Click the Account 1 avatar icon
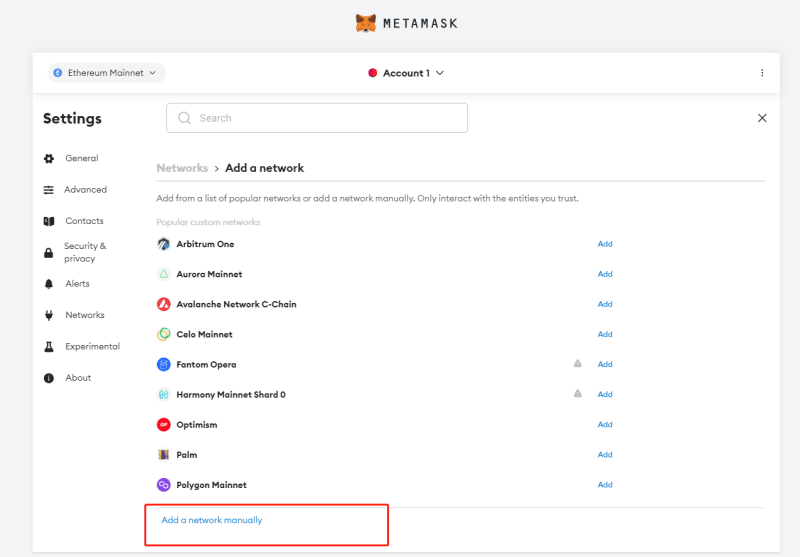Viewport: 800px width, 557px height. point(372,73)
